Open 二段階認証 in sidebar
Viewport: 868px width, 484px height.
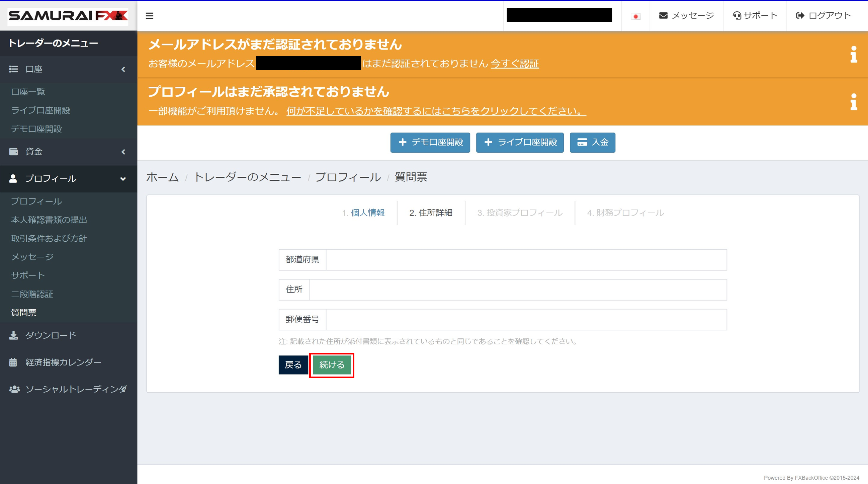pos(32,294)
